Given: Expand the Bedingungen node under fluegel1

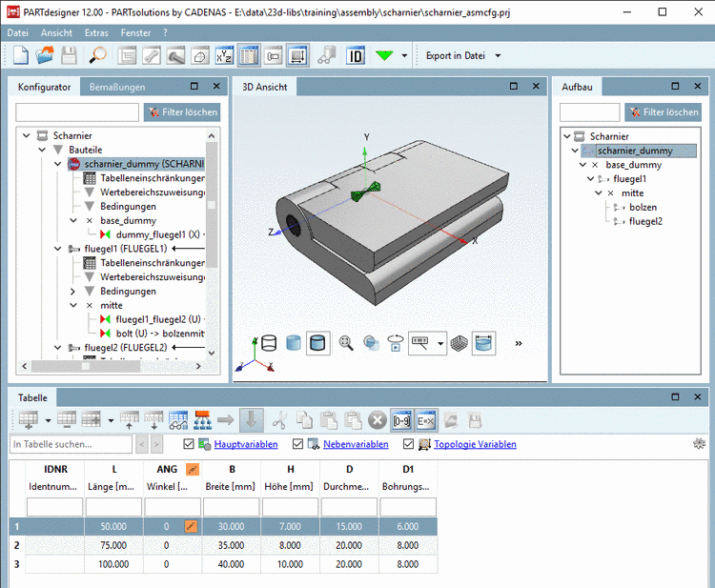Looking at the screenshot, I should (x=72, y=291).
